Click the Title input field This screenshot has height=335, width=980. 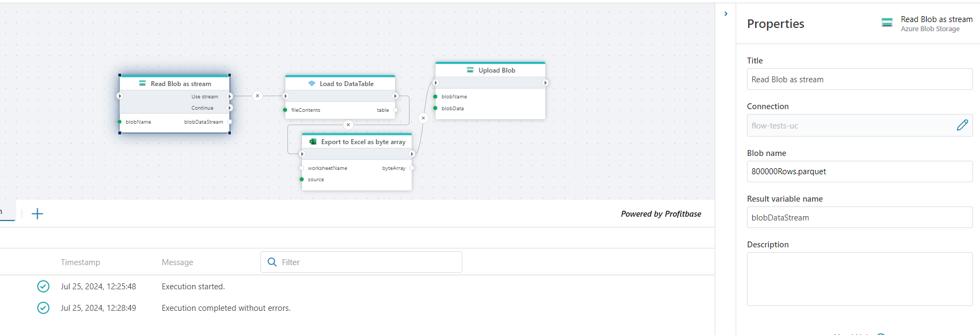coord(859,80)
